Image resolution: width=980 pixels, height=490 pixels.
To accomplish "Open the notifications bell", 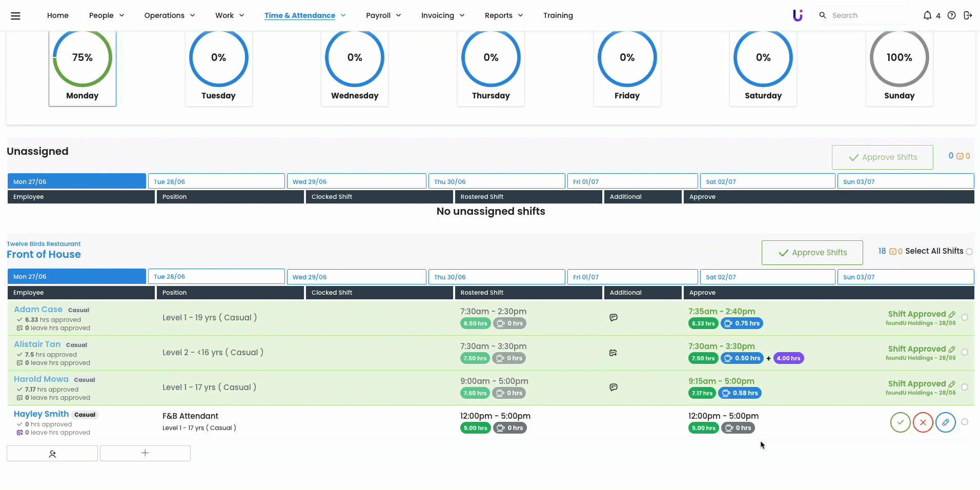I will tap(927, 15).
